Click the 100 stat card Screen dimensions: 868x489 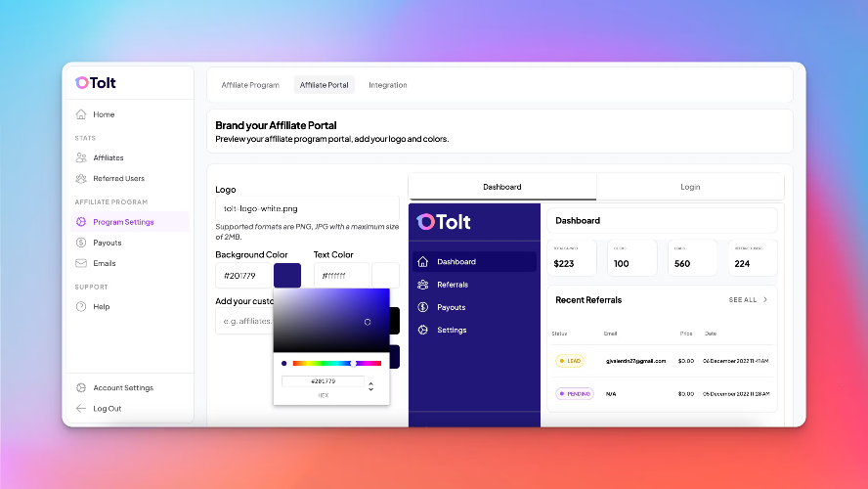tap(632, 257)
